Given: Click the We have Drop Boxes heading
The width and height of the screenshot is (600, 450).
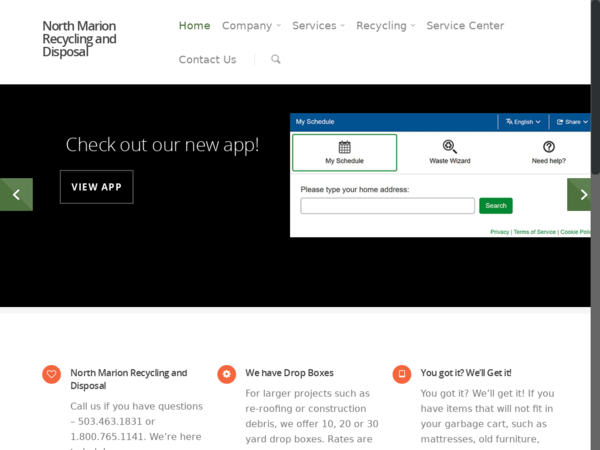Looking at the screenshot, I should click(290, 373).
